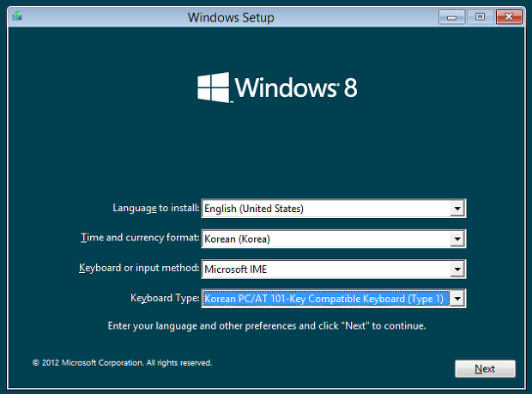Click the Korean (Korea) format field
The height and width of the screenshot is (394, 532).
pyautogui.click(x=334, y=239)
